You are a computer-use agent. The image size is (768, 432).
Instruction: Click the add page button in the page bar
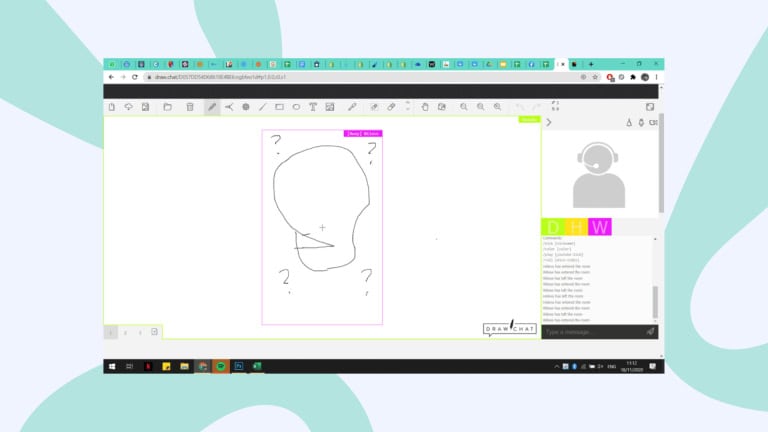(x=154, y=332)
